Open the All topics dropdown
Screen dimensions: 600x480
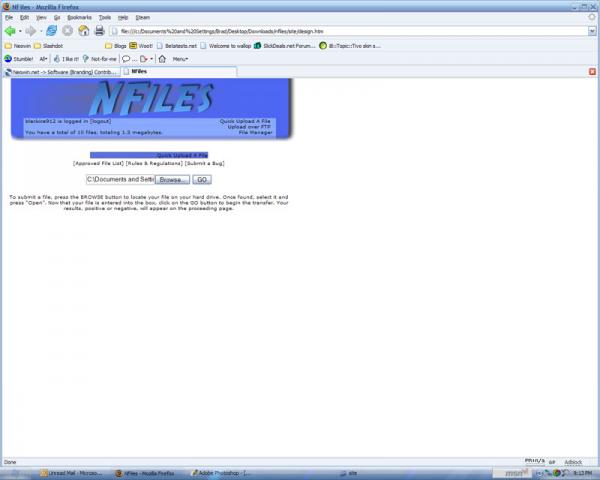43,59
